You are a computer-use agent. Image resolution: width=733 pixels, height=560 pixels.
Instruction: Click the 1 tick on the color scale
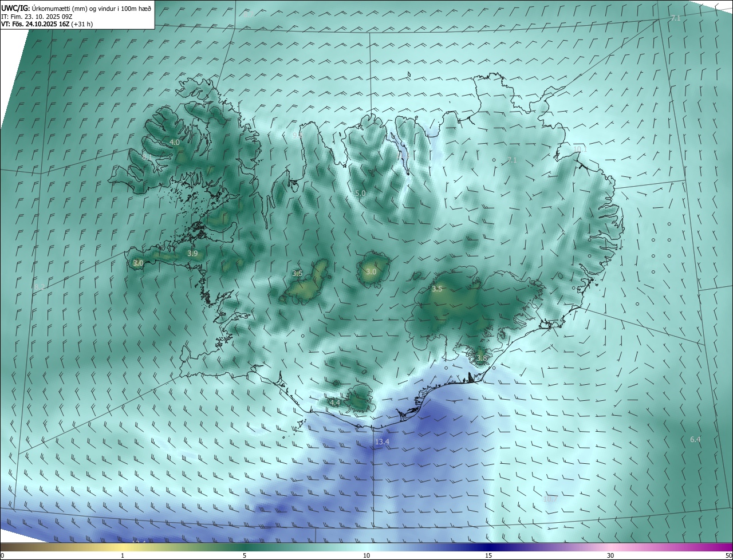(123, 555)
